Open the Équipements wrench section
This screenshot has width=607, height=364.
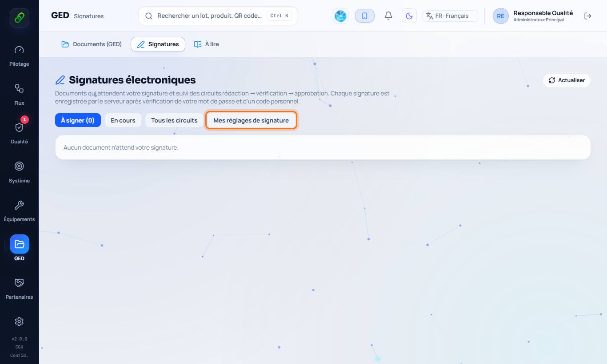click(19, 211)
